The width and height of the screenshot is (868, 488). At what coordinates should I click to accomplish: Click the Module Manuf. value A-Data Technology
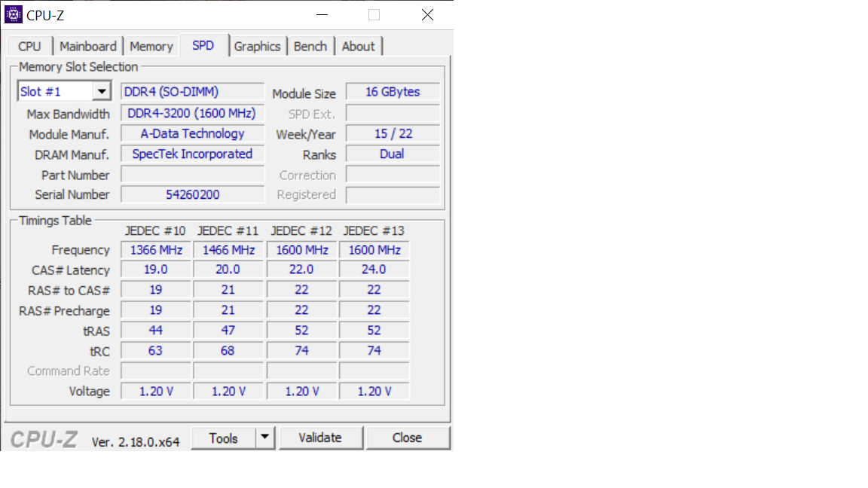pyautogui.click(x=192, y=134)
